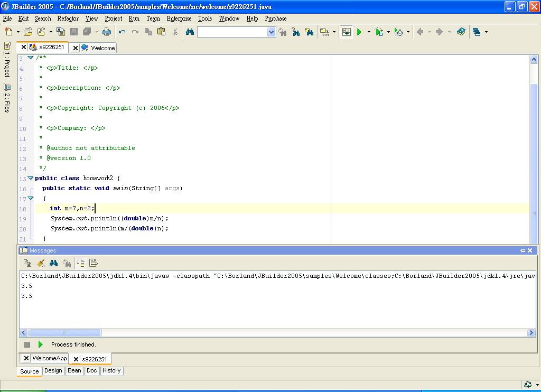
Task: Click the Save All toolbar icon
Action: 87,32
